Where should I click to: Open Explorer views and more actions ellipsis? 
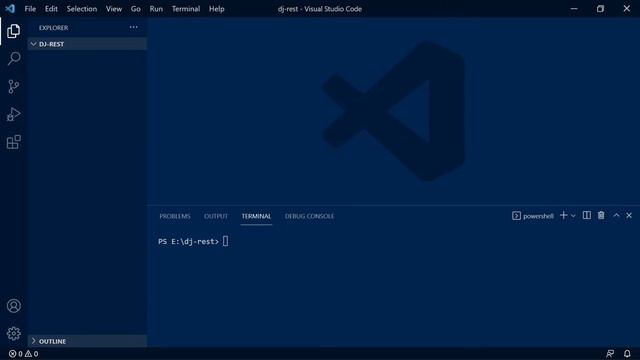(133, 27)
